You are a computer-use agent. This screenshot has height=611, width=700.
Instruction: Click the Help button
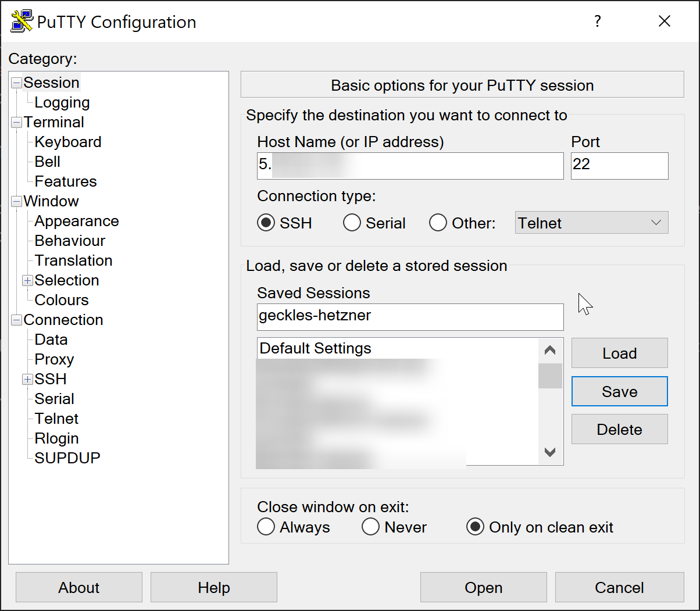(x=214, y=587)
